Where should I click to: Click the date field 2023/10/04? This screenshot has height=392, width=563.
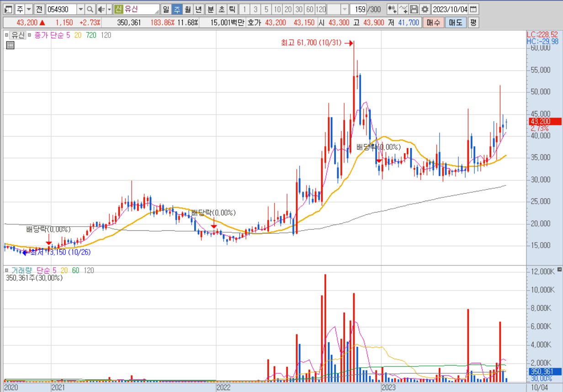pos(450,9)
